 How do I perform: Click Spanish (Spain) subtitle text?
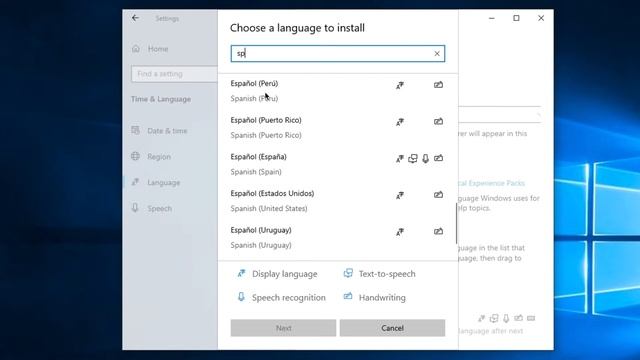(256, 172)
